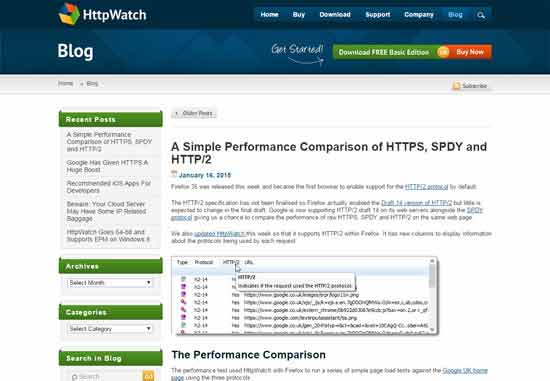Click the Buy Now button
This screenshot has width=550, height=381.
click(x=470, y=52)
